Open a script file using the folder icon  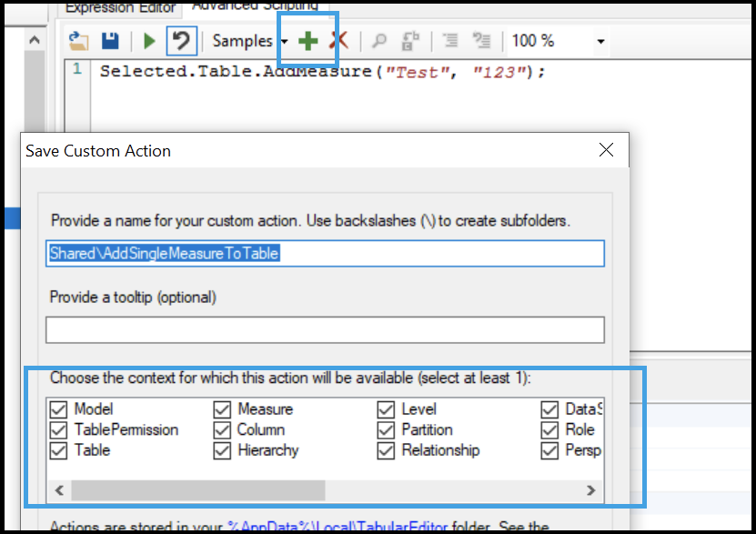[x=77, y=40]
